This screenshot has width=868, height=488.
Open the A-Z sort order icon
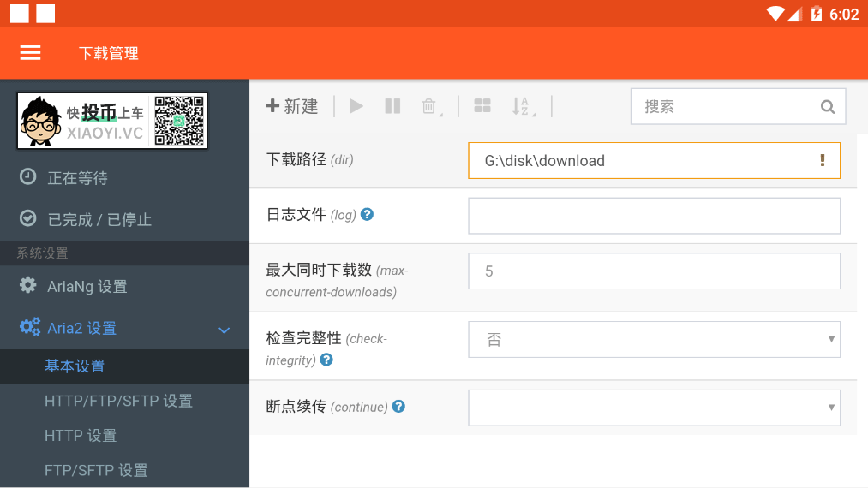pos(523,106)
